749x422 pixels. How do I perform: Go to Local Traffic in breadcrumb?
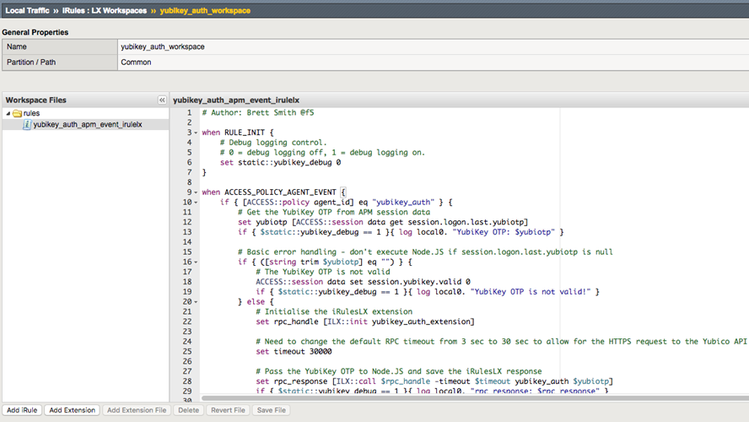(29, 9)
